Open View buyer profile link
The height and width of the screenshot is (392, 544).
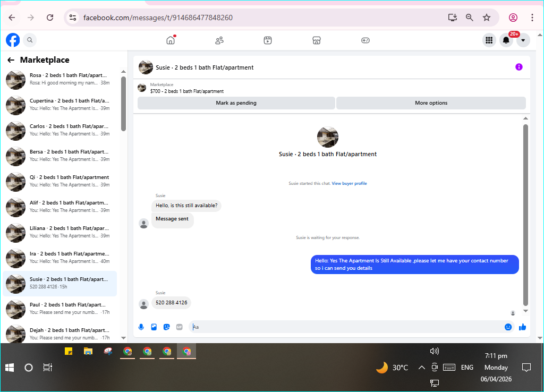(349, 183)
